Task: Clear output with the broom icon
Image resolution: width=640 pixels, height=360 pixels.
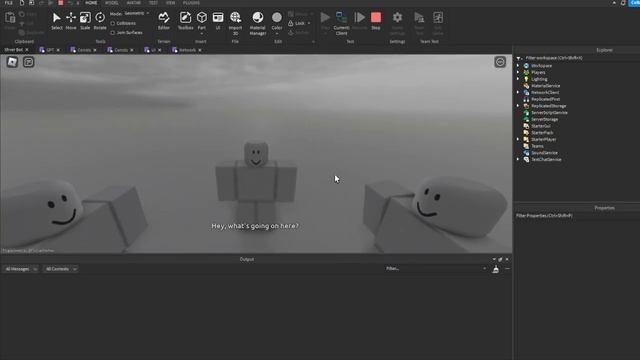Action: coord(496,269)
